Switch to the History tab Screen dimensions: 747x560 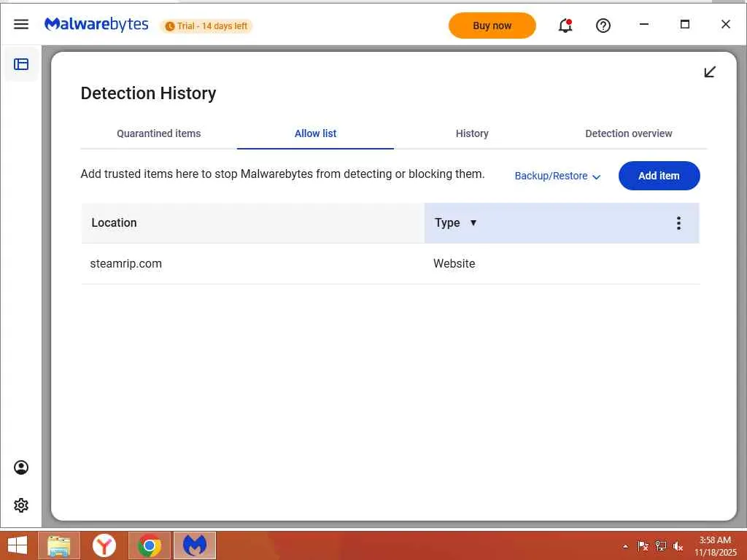472,134
